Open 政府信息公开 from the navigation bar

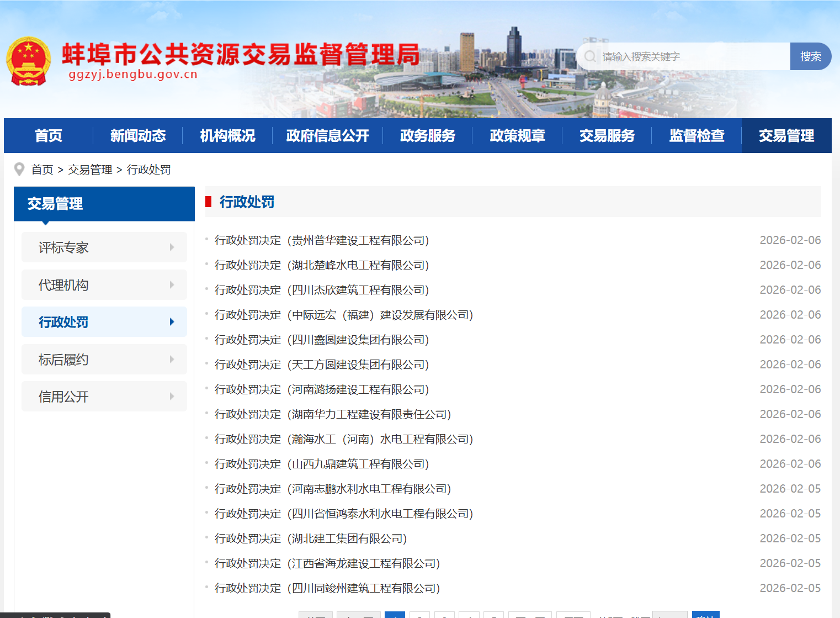point(328,135)
